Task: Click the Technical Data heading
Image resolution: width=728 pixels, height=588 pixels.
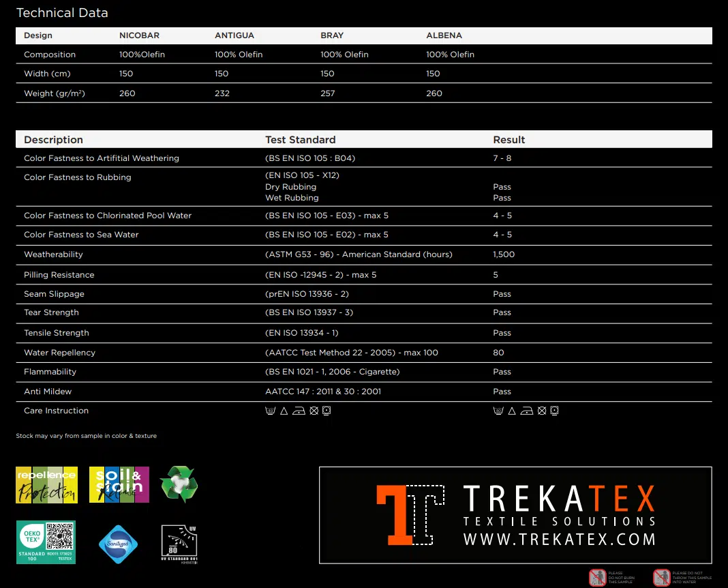Action: coord(62,13)
